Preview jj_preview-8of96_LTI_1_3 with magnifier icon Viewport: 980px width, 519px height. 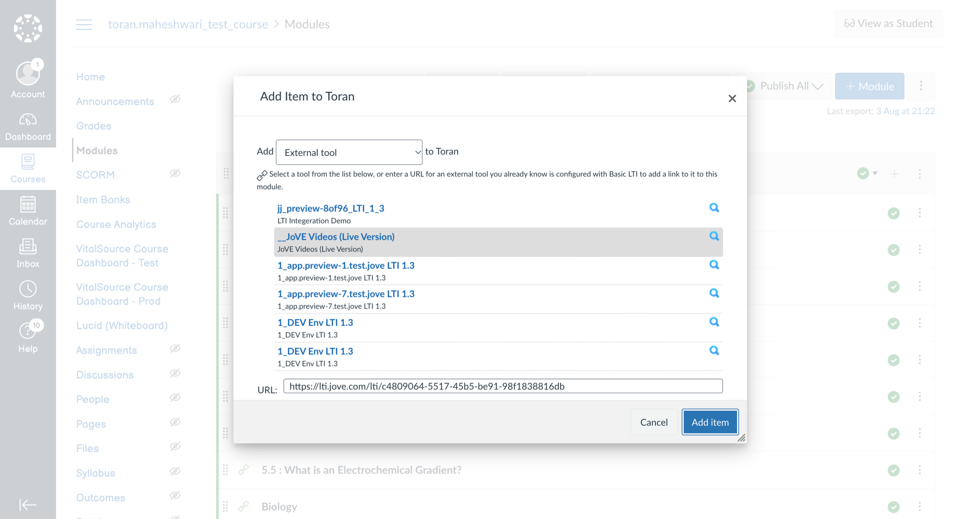pyautogui.click(x=714, y=207)
